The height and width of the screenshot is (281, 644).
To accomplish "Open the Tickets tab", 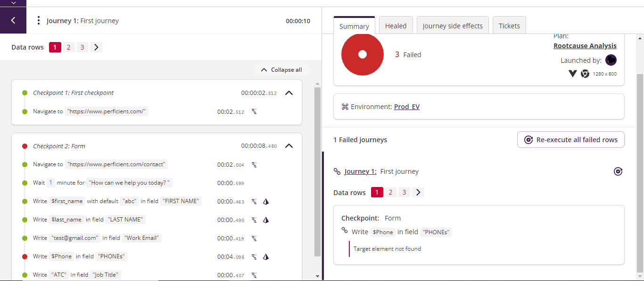I will [509, 26].
